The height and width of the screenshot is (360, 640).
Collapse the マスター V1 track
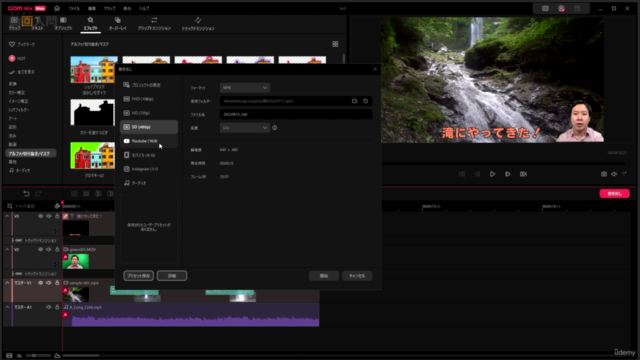pos(7,282)
